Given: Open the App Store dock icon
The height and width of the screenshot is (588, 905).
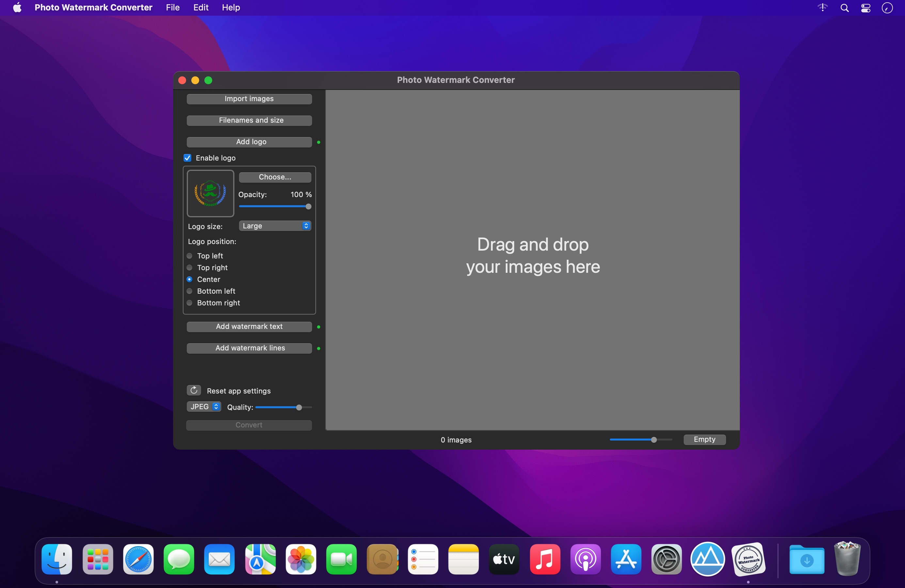Looking at the screenshot, I should point(626,559).
